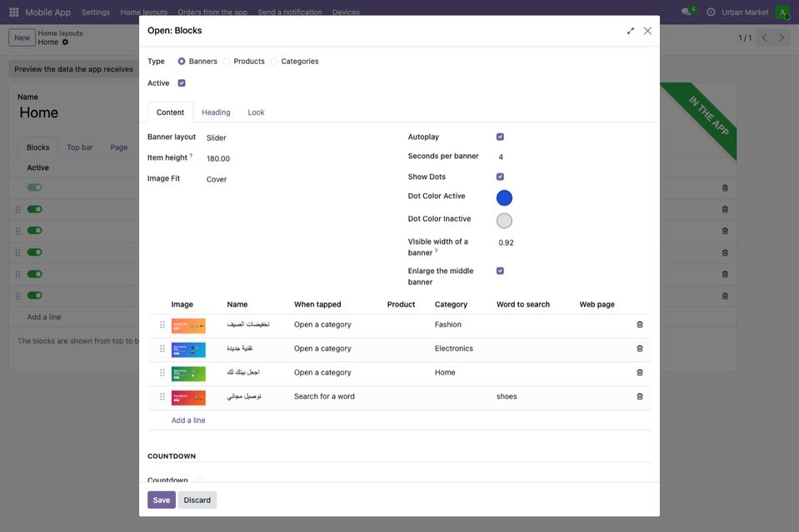Viewport: 799px width, 532px height.
Task: Toggle the Autoplay checkbox
Action: tap(500, 137)
